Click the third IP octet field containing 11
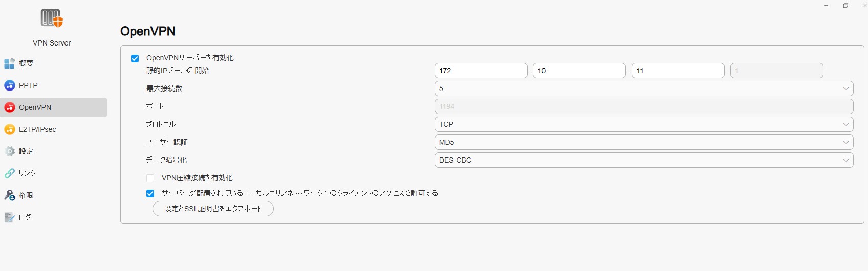868x271 pixels. pyautogui.click(x=677, y=71)
